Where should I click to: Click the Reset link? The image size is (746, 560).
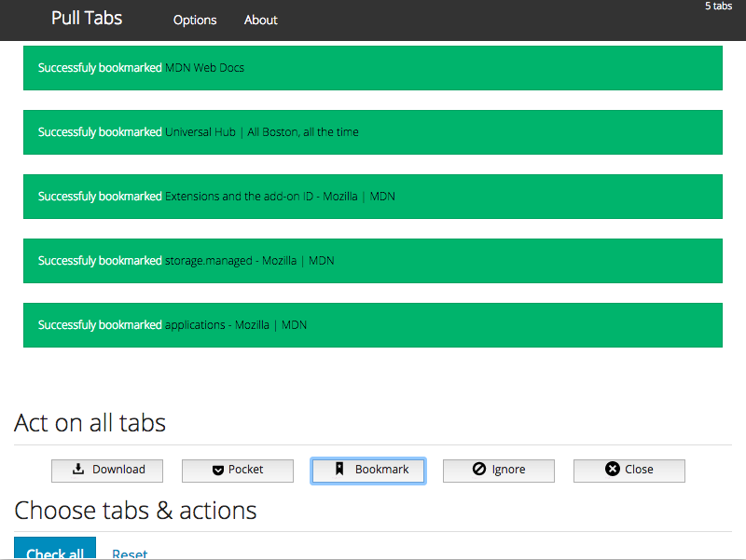click(x=130, y=553)
